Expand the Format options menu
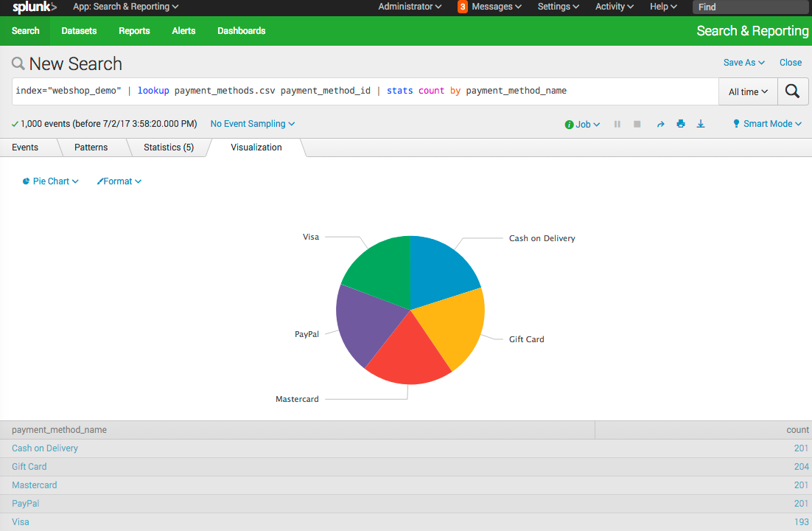 [119, 181]
